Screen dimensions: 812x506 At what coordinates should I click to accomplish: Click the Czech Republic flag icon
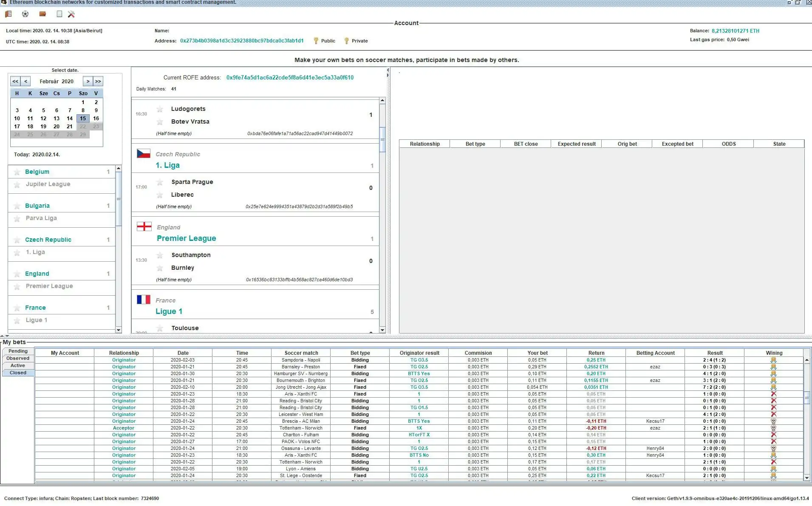point(144,153)
